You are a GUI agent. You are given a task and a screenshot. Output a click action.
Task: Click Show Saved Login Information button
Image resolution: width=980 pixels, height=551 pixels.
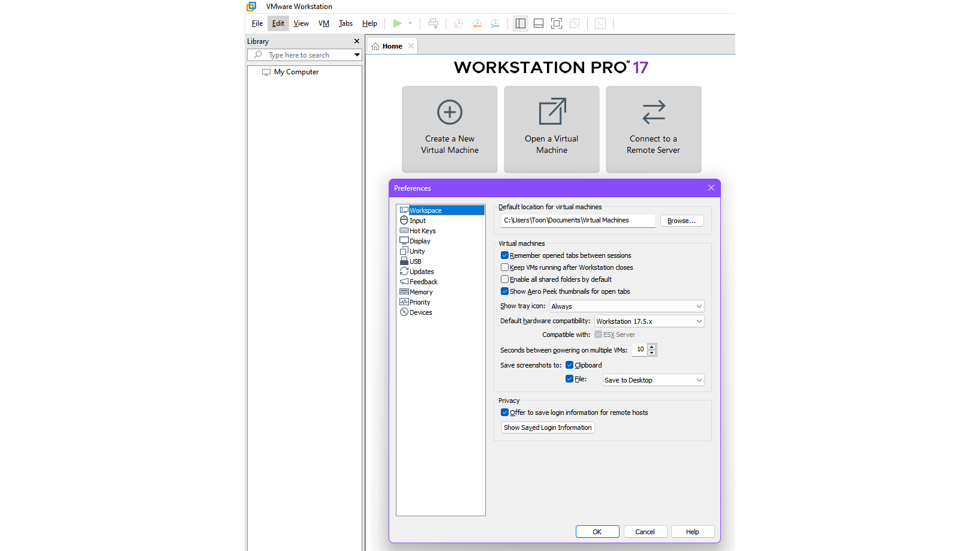(x=548, y=427)
